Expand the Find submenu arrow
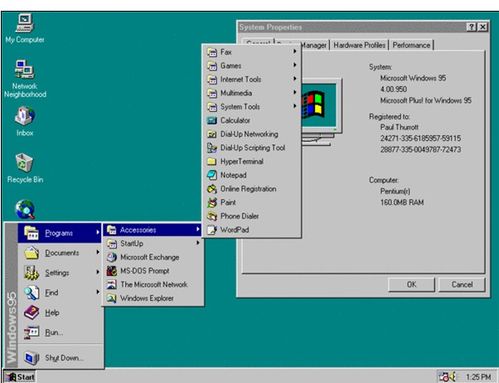The height and width of the screenshot is (383, 499). coord(98,292)
